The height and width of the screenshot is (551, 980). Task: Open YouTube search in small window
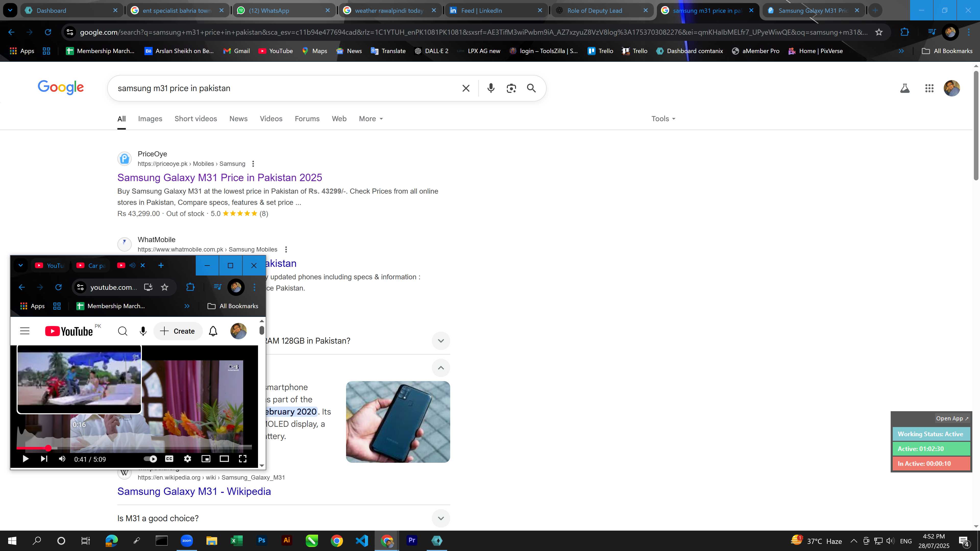tap(122, 331)
